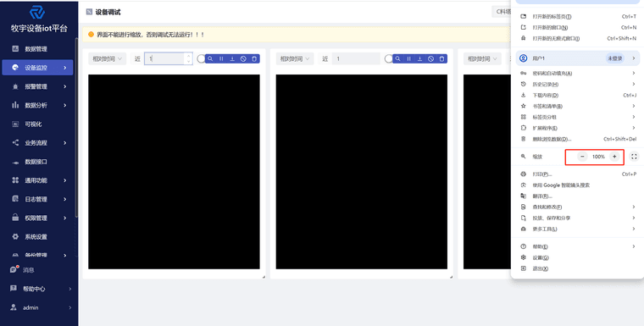The image size is (644, 326).
Task: Open the 用户1 profile entry
Action: [577, 58]
